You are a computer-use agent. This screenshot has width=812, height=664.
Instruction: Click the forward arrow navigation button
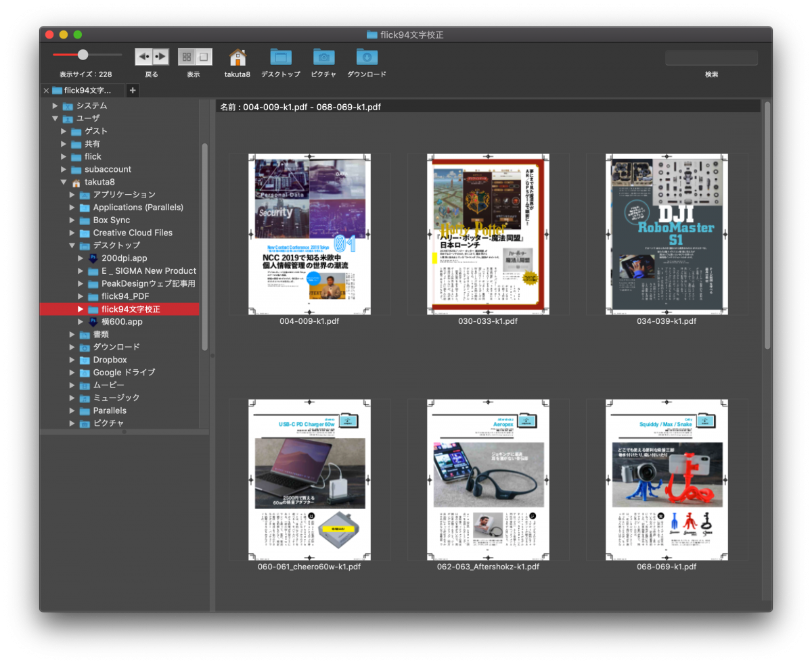point(160,57)
